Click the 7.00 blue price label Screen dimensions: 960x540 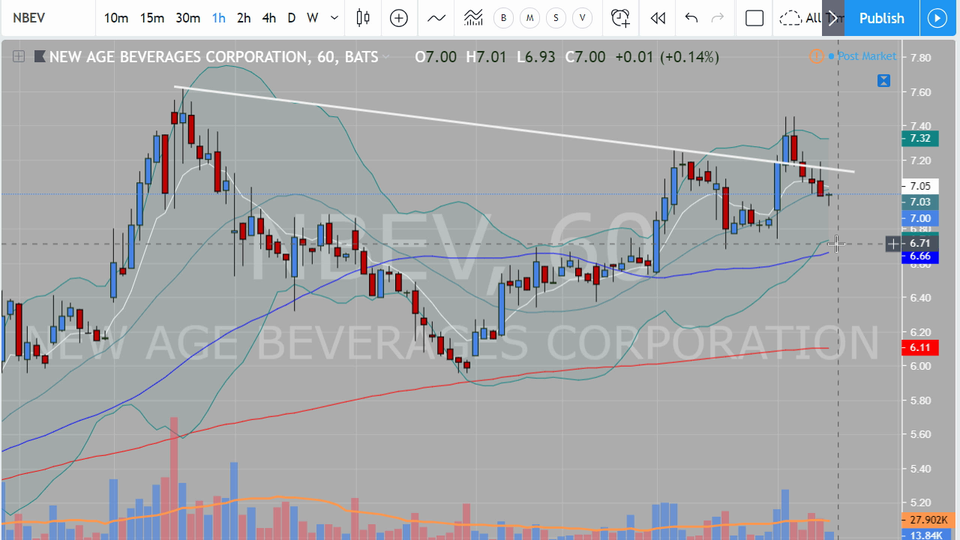(x=920, y=219)
